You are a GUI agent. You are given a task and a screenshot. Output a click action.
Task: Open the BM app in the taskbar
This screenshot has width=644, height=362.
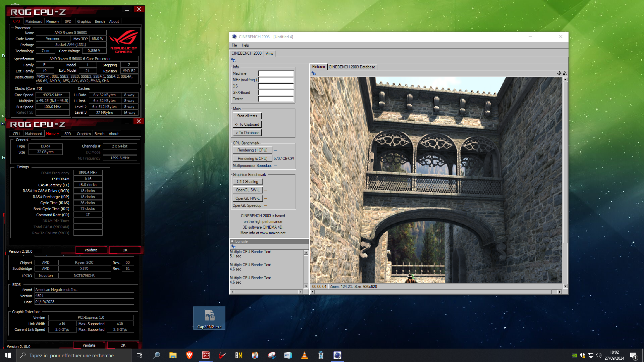coord(238,355)
